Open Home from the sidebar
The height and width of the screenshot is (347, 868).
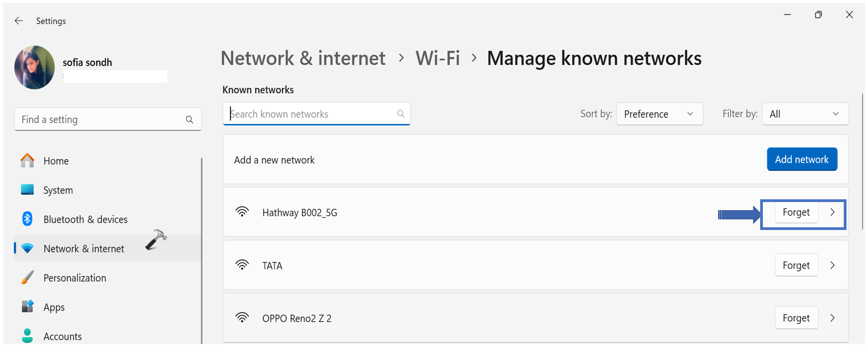[56, 161]
